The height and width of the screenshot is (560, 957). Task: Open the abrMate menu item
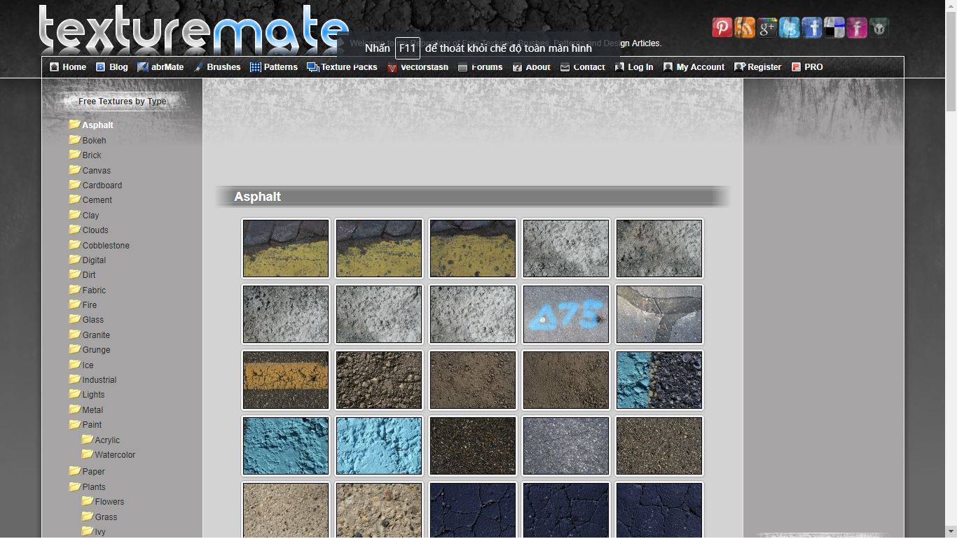click(x=160, y=67)
